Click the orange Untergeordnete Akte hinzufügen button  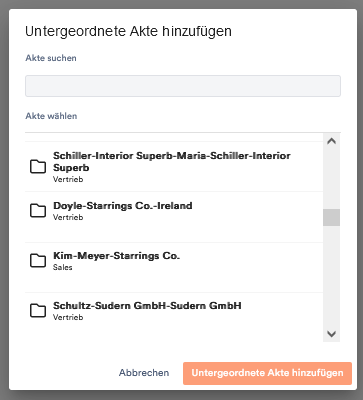(267, 373)
